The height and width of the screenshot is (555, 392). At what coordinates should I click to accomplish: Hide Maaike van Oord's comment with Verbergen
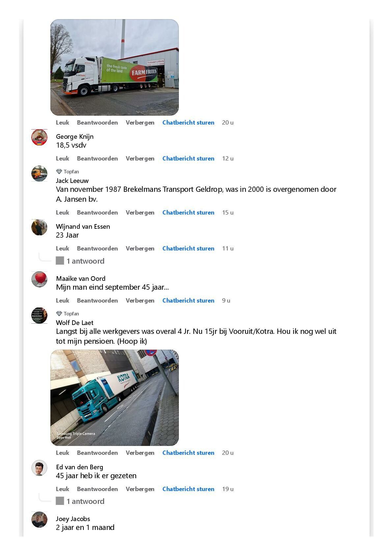point(140,301)
